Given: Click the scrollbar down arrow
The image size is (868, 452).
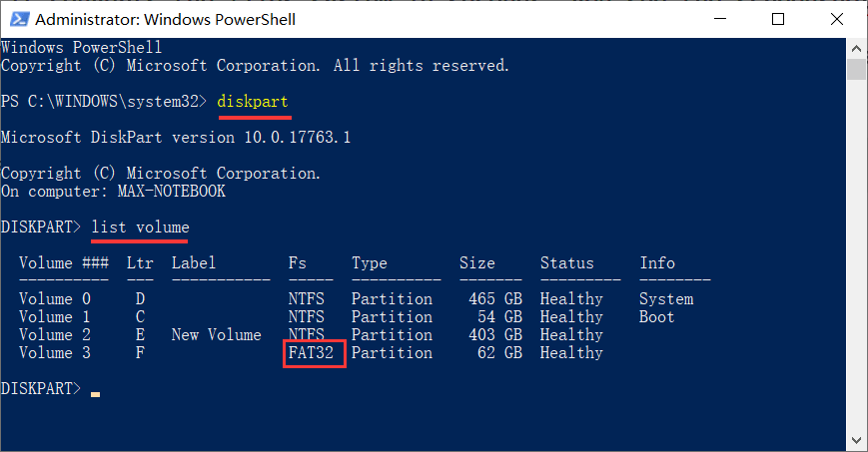Looking at the screenshot, I should tap(856, 440).
